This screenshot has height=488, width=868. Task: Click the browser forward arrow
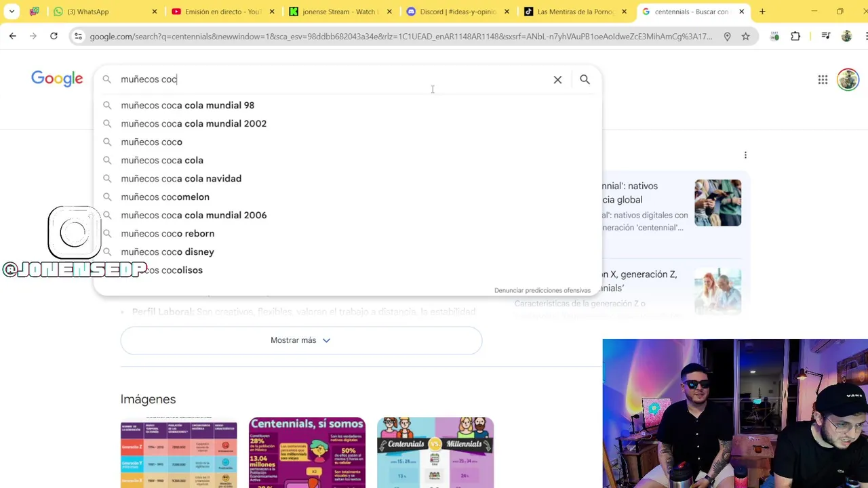(x=33, y=36)
